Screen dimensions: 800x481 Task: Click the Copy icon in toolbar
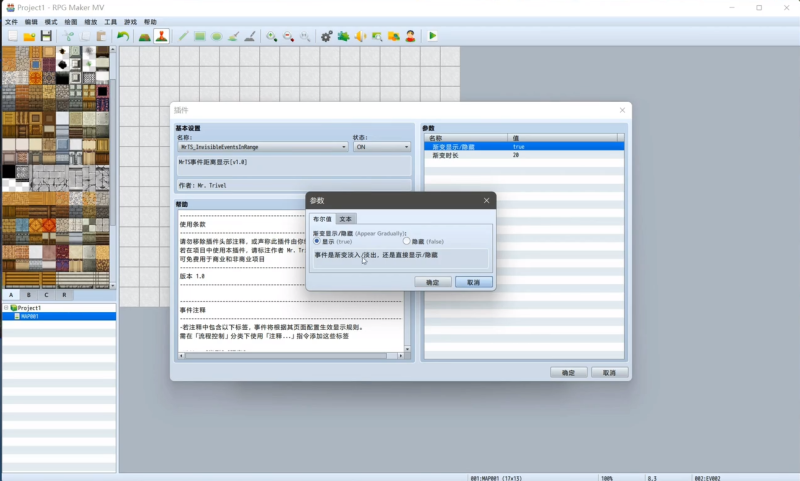coord(85,36)
